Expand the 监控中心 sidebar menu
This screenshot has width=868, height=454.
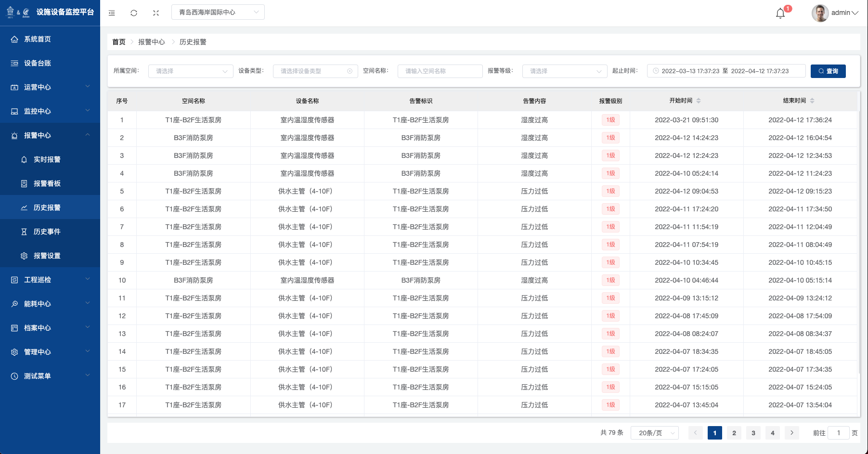50,111
